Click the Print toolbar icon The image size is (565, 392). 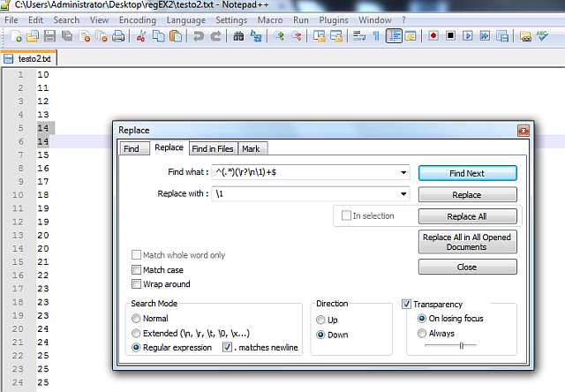tap(118, 36)
